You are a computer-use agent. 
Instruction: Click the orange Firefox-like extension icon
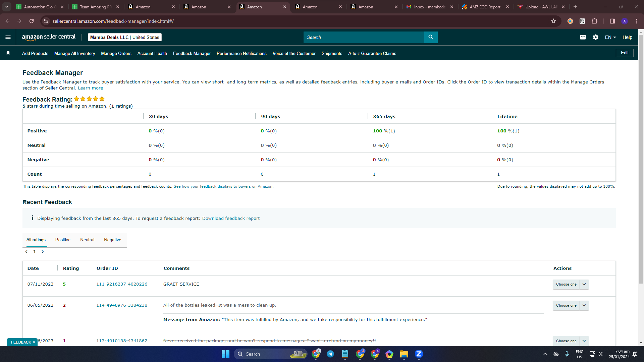570,21
